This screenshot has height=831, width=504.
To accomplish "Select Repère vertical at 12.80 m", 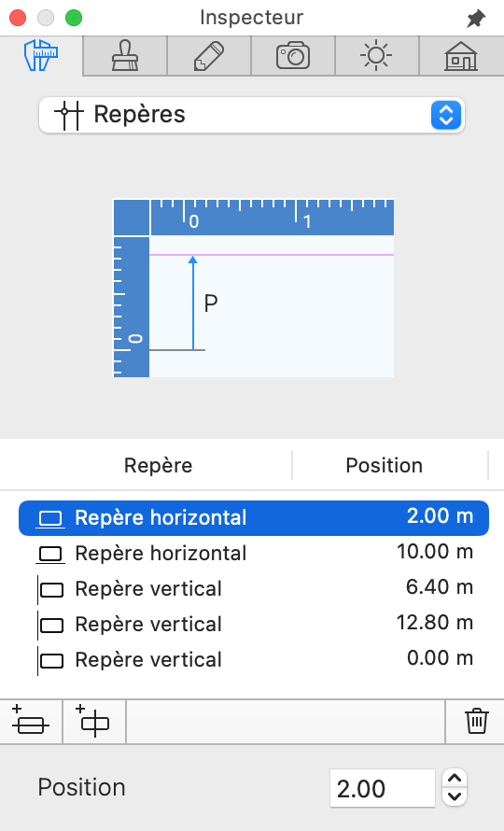I will pyautogui.click(x=253, y=625).
